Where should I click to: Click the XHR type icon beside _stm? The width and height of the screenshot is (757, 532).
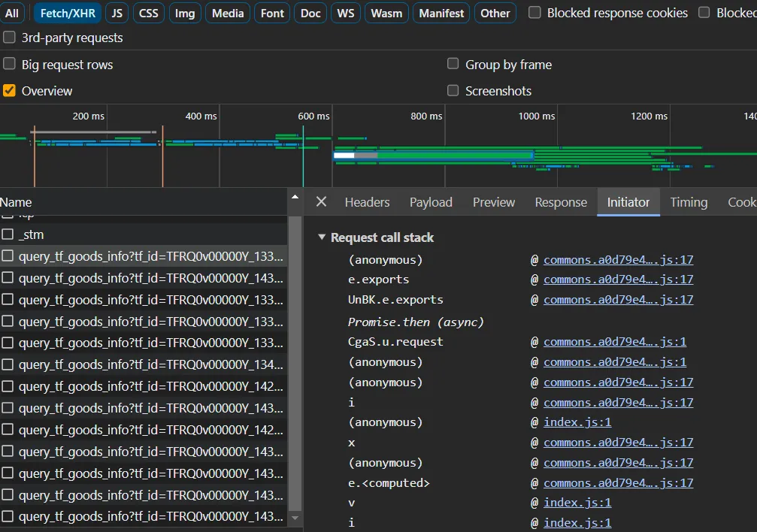pyautogui.click(x=8, y=234)
